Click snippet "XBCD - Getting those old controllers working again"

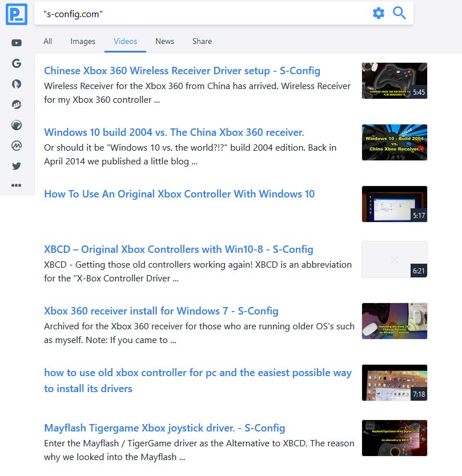[198, 272]
